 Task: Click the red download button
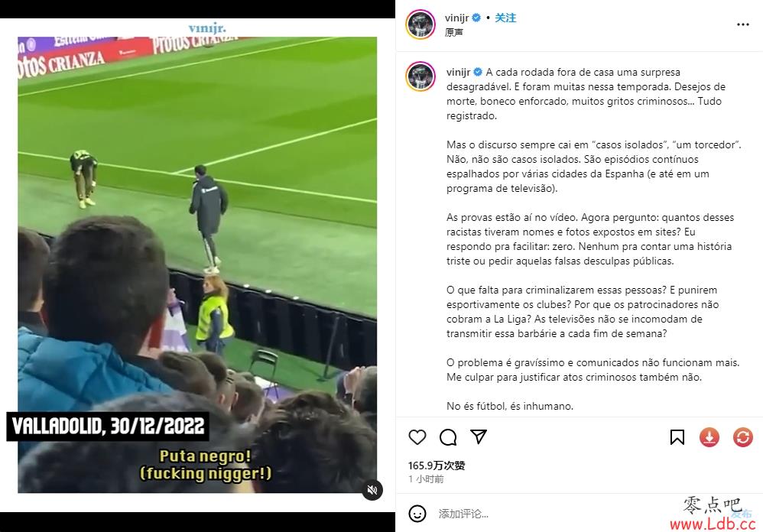(x=709, y=437)
